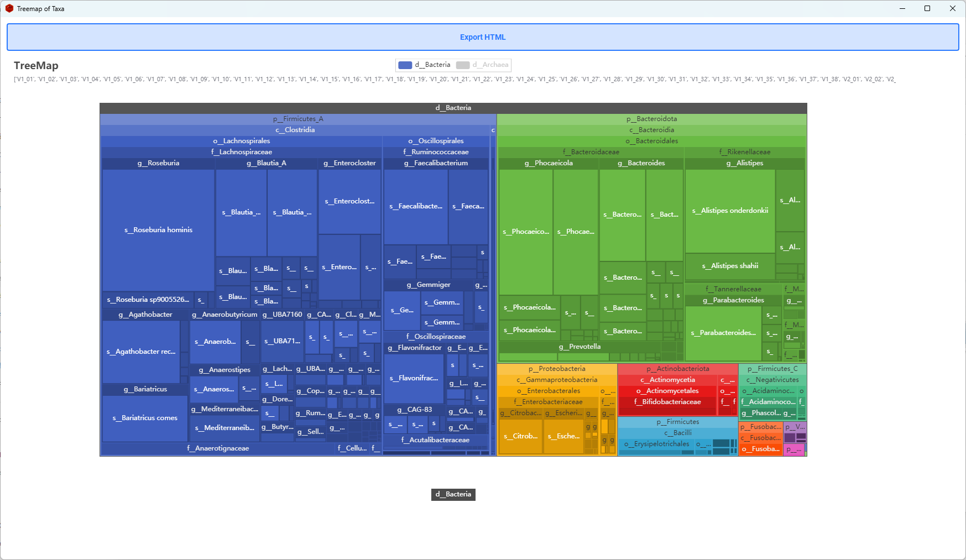Viewport: 966px width, 560px height.
Task: Click the f__Acutalibacteraceae family header
Action: (436, 440)
